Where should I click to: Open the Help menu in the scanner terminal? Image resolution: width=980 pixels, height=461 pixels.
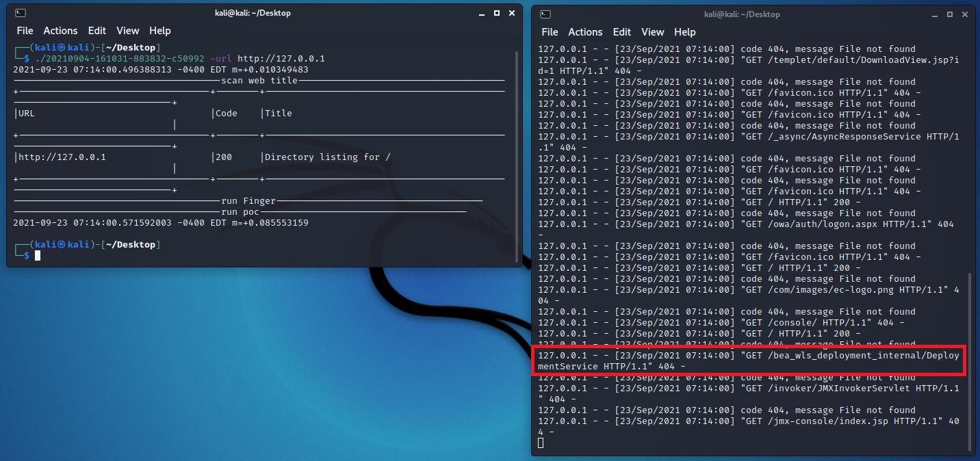click(160, 31)
